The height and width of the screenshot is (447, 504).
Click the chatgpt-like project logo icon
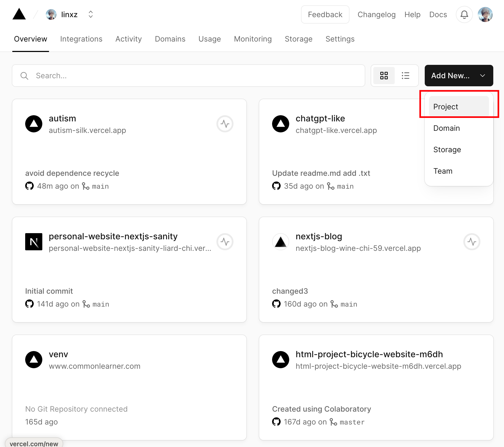tap(281, 124)
